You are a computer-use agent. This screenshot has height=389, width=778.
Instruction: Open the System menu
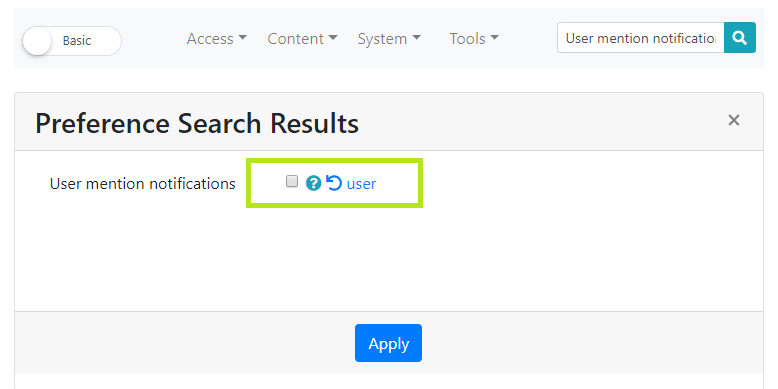(389, 39)
